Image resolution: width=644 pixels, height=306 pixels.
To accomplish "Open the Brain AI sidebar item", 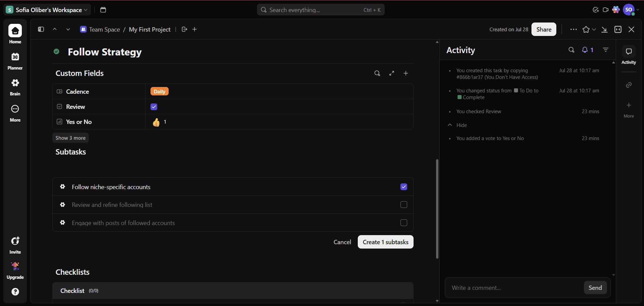I will [15, 87].
